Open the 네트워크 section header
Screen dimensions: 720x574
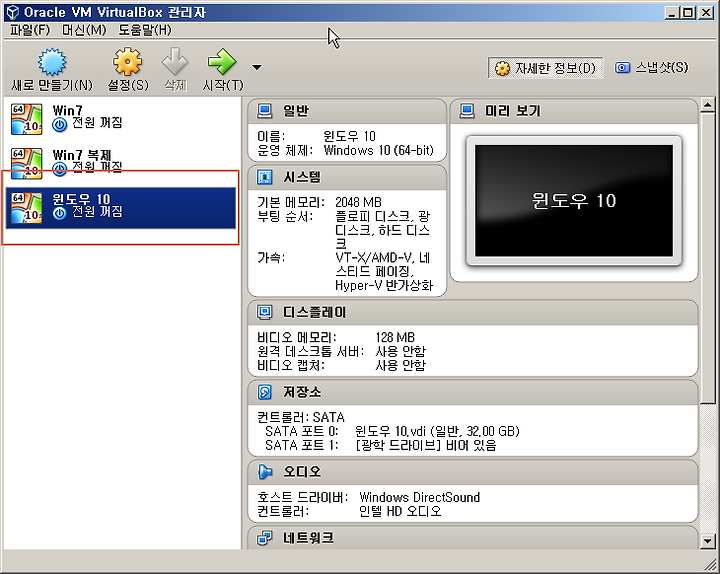point(472,538)
